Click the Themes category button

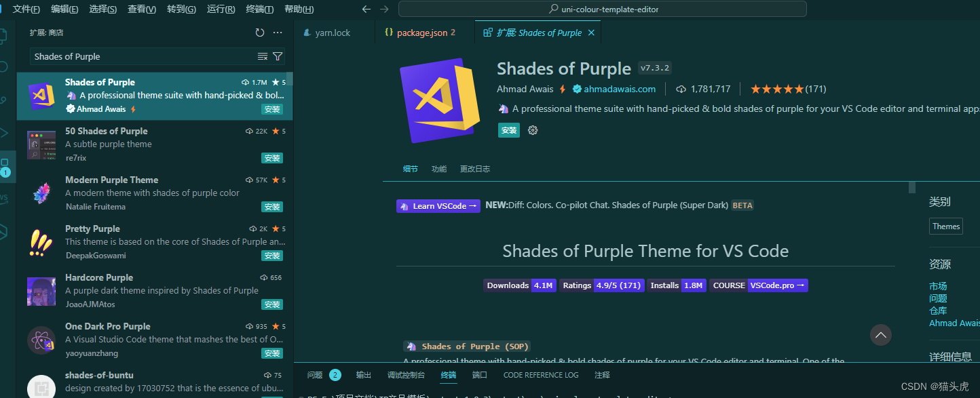click(945, 226)
